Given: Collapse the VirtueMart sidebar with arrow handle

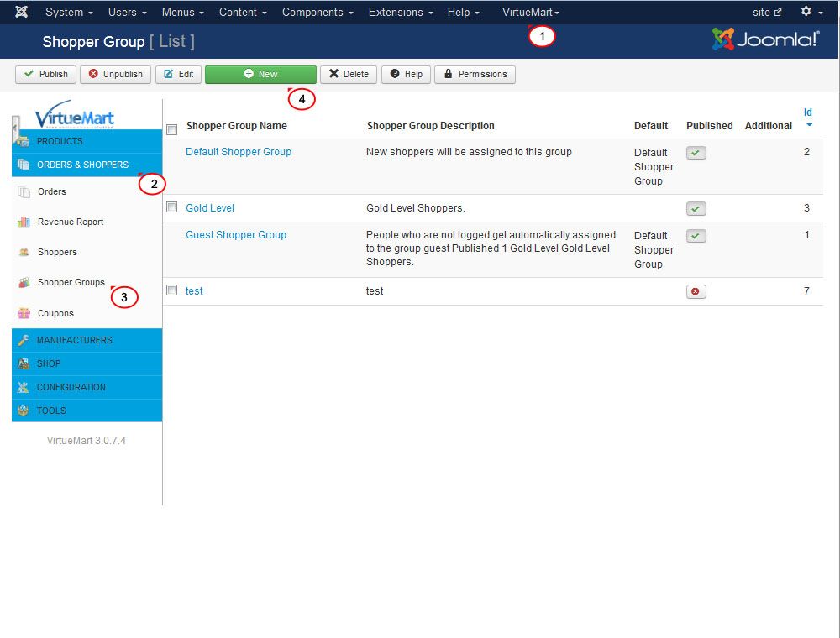Looking at the screenshot, I should [15, 129].
